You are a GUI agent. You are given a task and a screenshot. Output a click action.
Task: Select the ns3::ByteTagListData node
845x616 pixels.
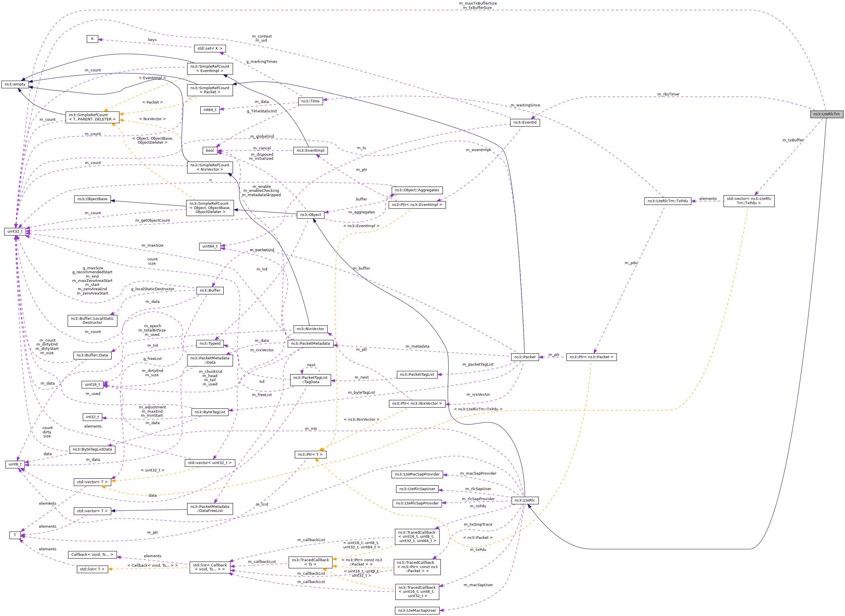(x=92, y=449)
